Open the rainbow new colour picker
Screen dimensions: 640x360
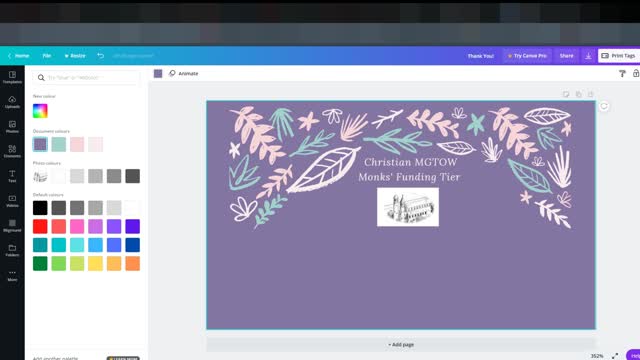tap(40, 111)
